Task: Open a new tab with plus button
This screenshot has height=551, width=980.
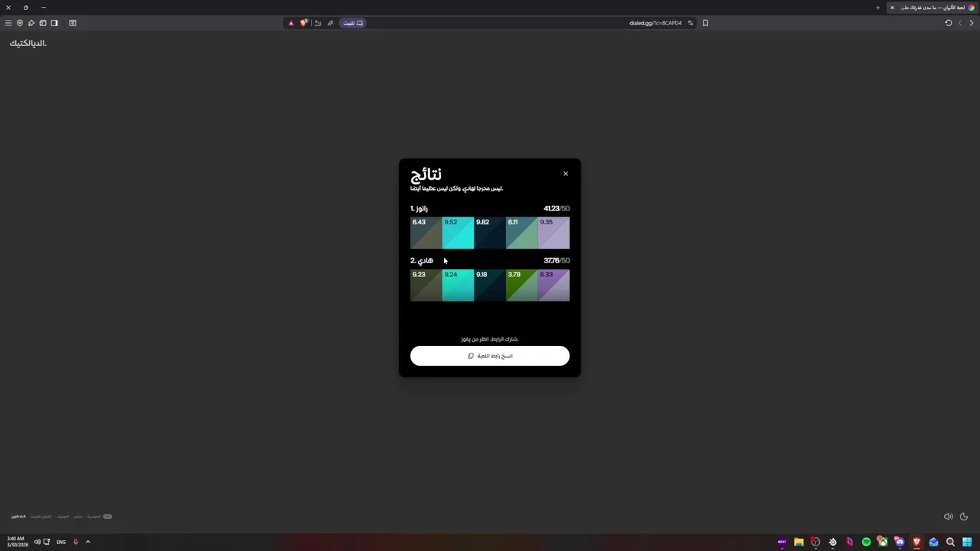Action: click(878, 8)
